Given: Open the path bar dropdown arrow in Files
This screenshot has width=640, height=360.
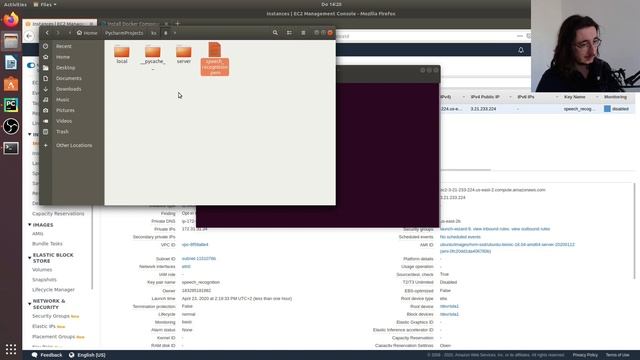Looking at the screenshot, I should coord(175,33).
